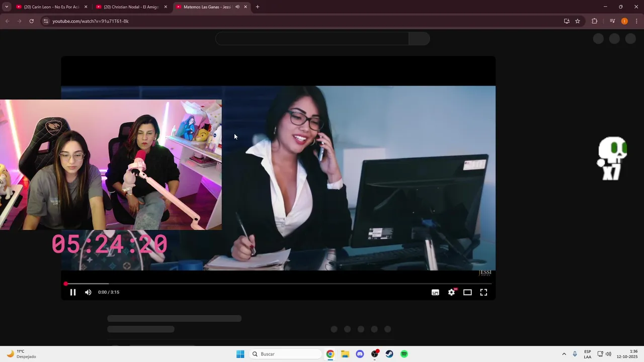644x362 pixels.
Task: Reload the current page
Action: (x=31, y=21)
